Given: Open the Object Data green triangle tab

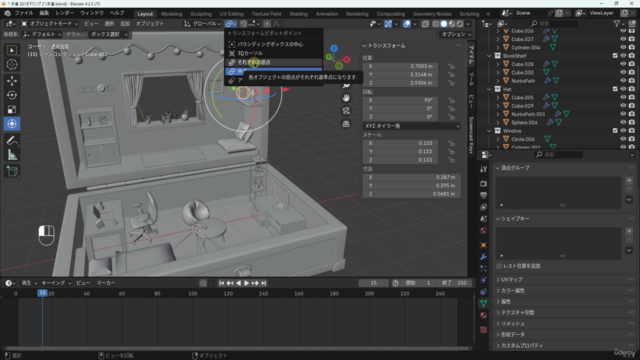Looking at the screenshot, I should click(483, 303).
